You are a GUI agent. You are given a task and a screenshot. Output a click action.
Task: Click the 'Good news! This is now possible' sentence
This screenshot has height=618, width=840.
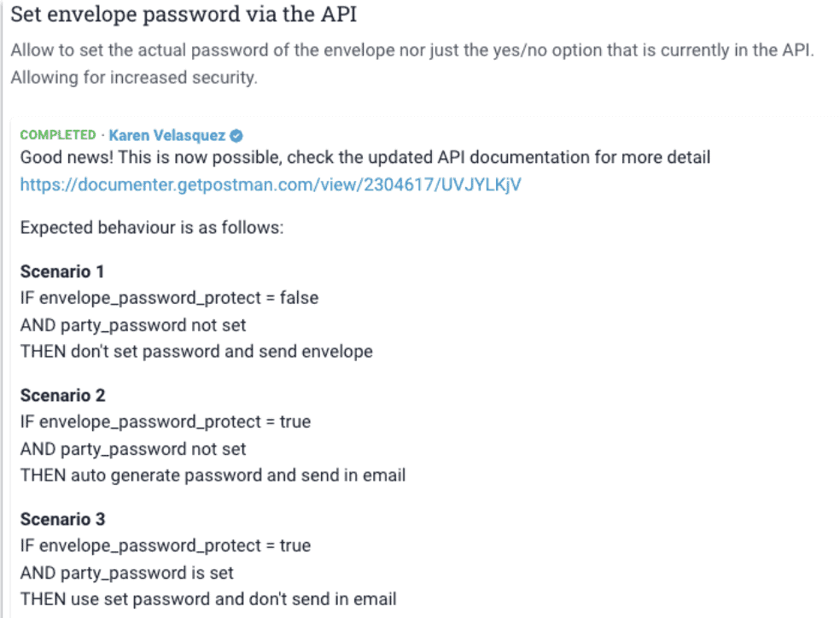click(365, 157)
